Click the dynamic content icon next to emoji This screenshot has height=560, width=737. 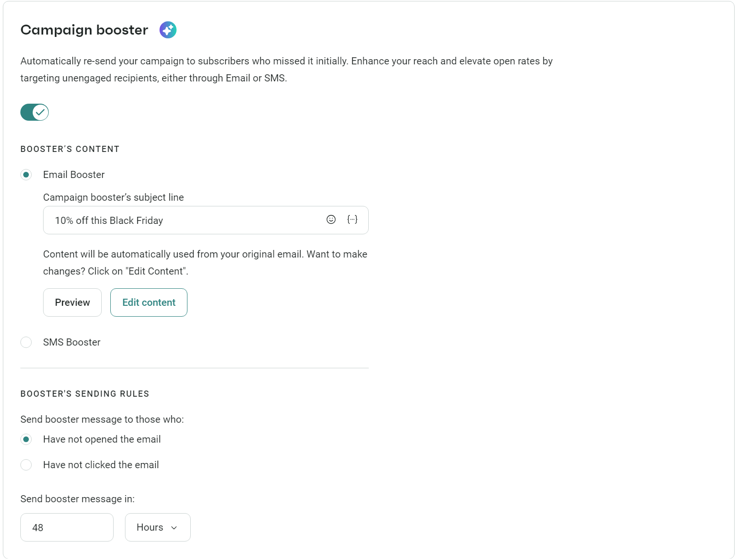tap(352, 220)
